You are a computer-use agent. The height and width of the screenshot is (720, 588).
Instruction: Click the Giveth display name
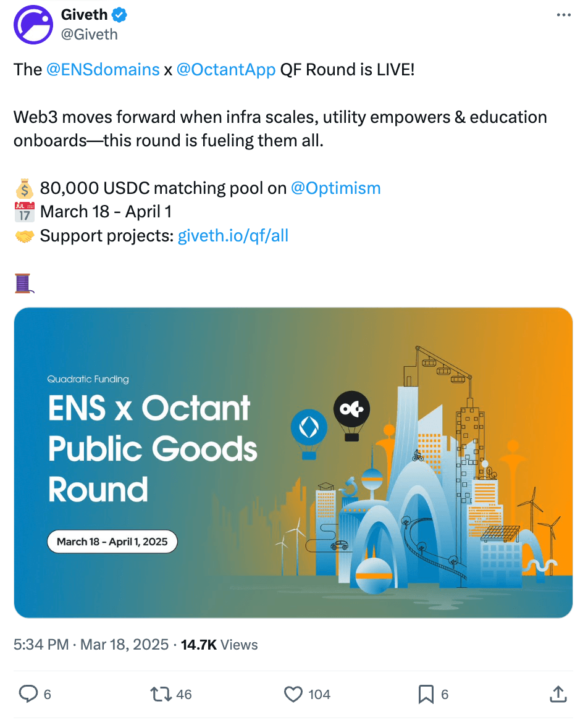85,15
